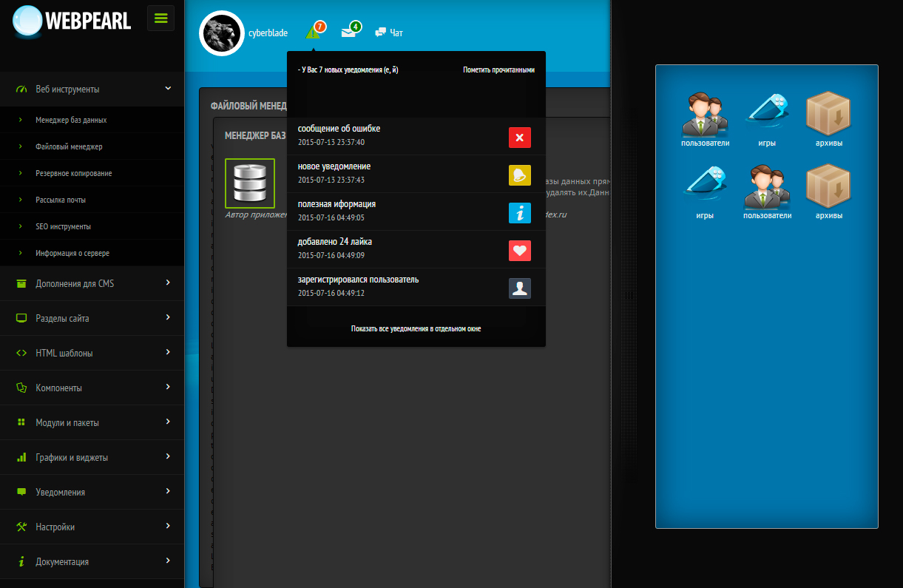Toggle the sidebar with hamburger button

(x=160, y=18)
